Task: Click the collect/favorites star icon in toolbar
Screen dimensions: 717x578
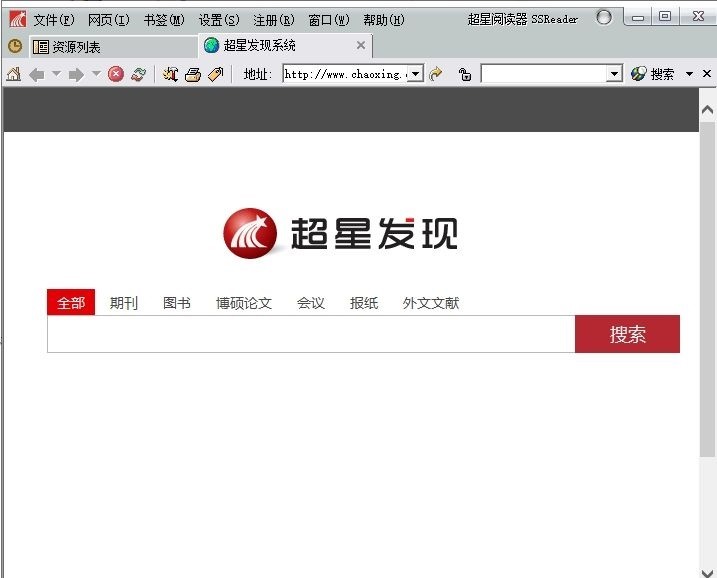Action: click(171, 74)
